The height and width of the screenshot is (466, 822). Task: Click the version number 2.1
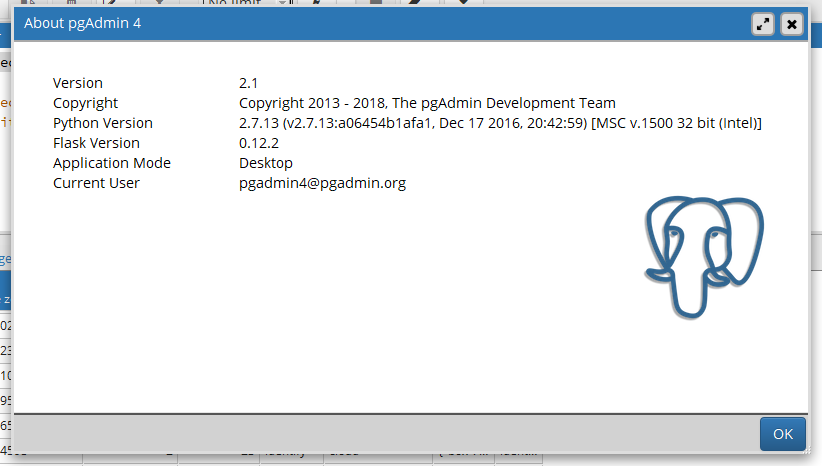(x=249, y=83)
